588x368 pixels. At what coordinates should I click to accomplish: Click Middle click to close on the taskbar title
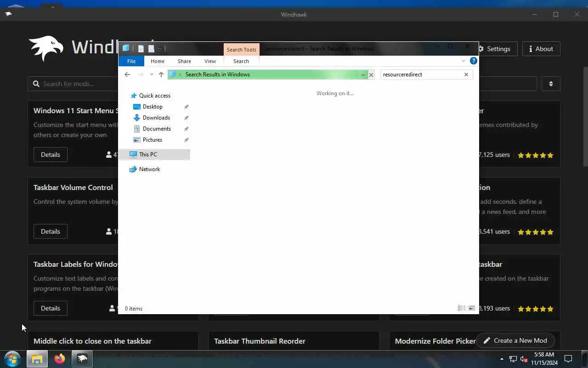click(92, 341)
